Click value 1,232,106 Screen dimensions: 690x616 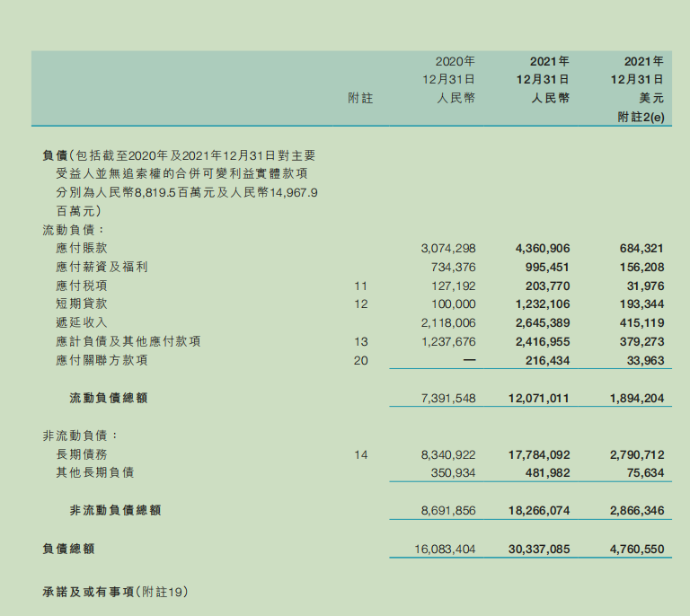click(x=543, y=304)
